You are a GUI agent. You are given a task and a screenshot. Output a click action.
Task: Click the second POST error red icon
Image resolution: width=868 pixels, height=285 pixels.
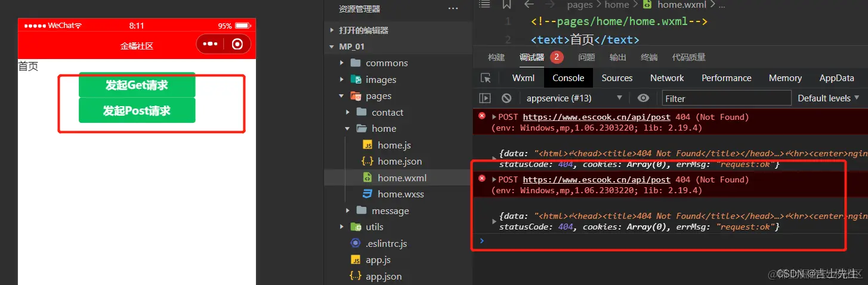[482, 179]
